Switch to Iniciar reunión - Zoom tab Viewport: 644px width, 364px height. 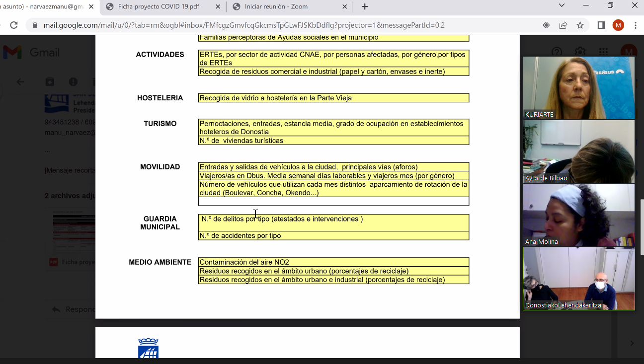[283, 6]
